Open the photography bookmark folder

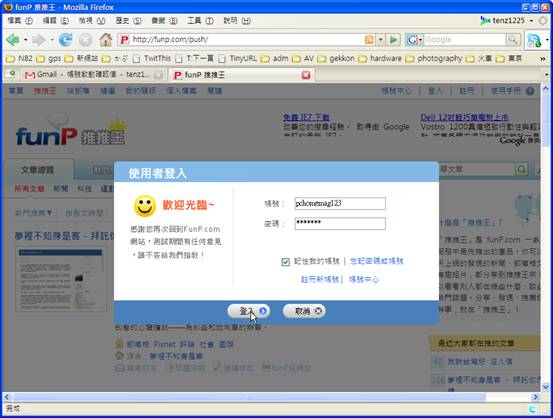click(x=434, y=59)
